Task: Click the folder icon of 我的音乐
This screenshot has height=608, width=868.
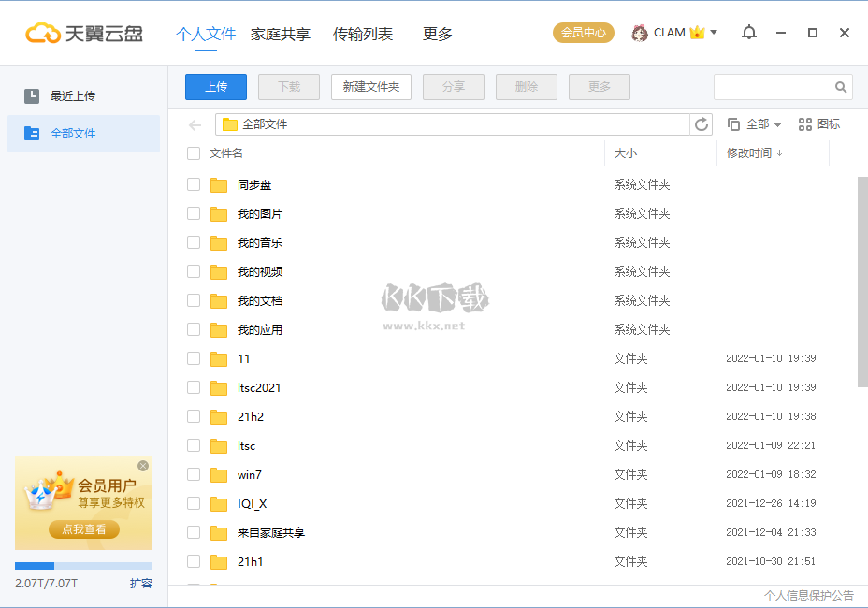Action: 219,242
